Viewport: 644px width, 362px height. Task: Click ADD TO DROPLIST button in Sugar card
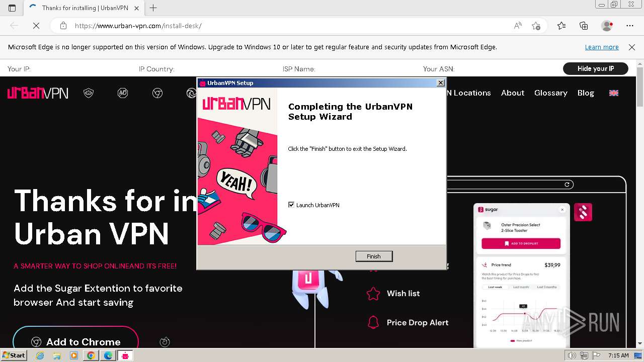click(x=521, y=243)
